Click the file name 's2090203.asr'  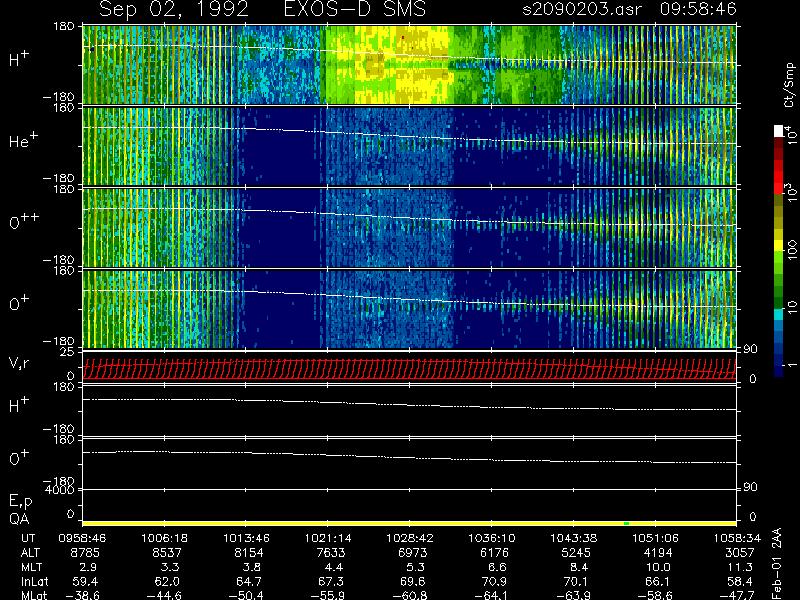tap(582, 9)
